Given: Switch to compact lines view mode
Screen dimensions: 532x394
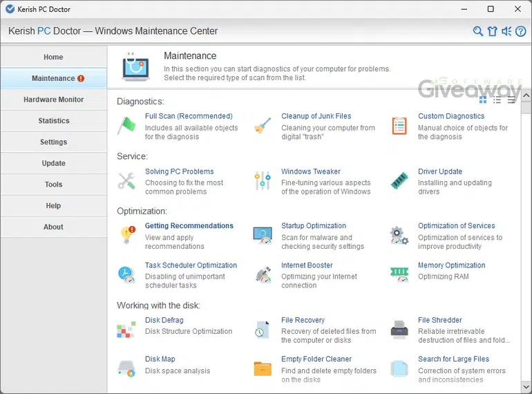Looking at the screenshot, I should (x=511, y=100).
